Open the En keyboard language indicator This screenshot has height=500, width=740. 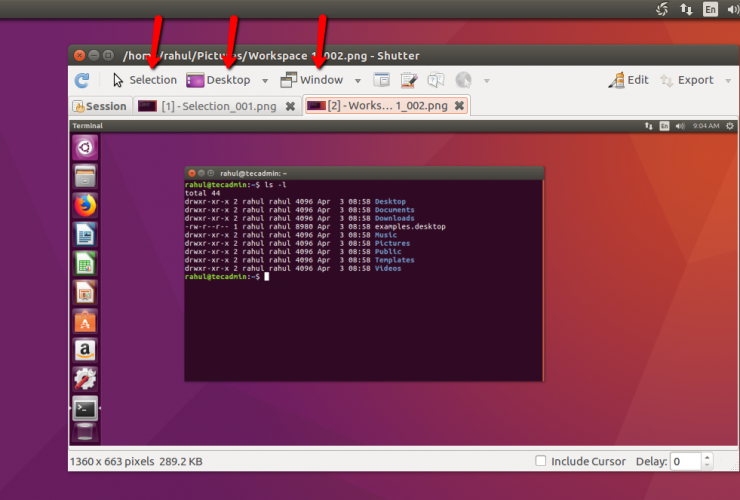pos(710,9)
